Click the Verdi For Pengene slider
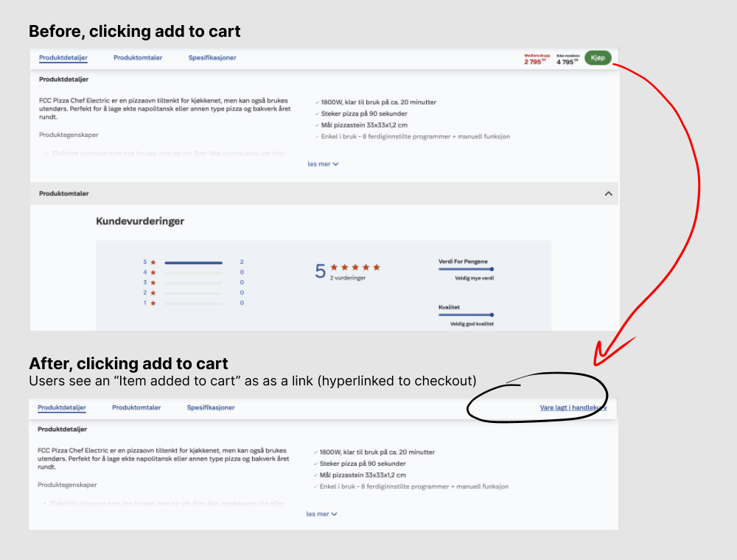737x560 pixels. (467, 269)
